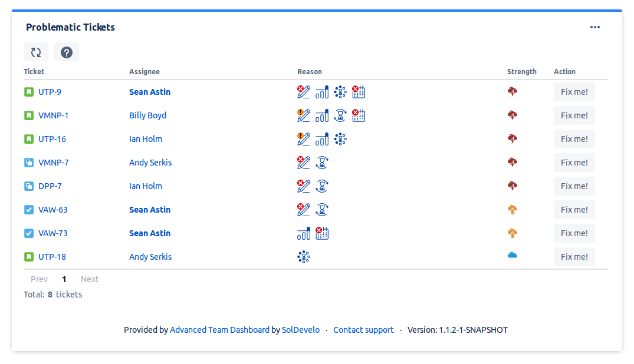Open the three-dots gadget menu

(594, 27)
